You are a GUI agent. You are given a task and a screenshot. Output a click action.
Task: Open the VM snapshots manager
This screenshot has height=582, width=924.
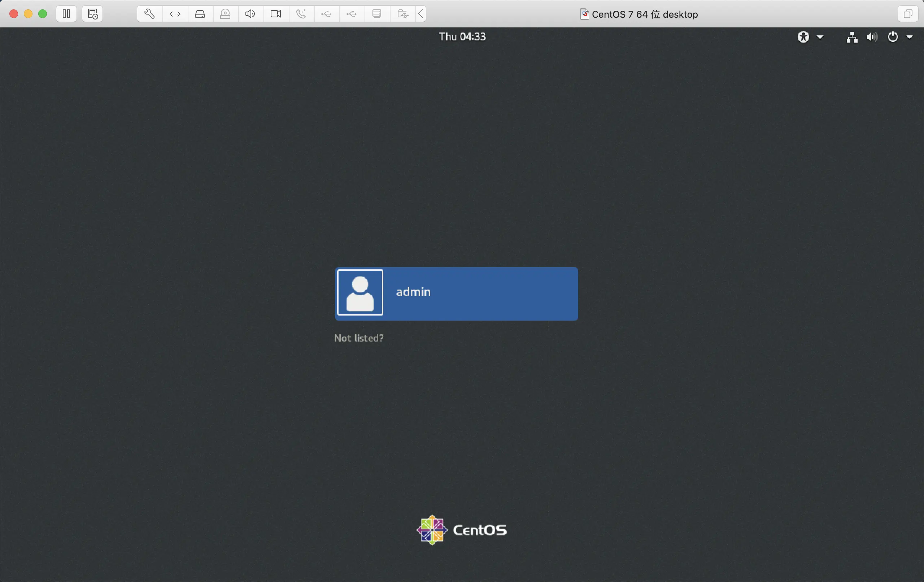click(x=92, y=14)
